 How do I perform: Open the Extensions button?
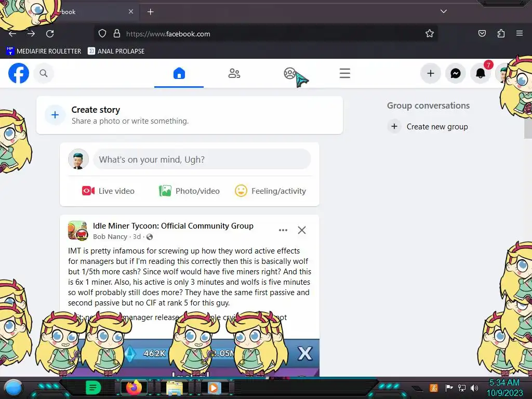point(501,34)
